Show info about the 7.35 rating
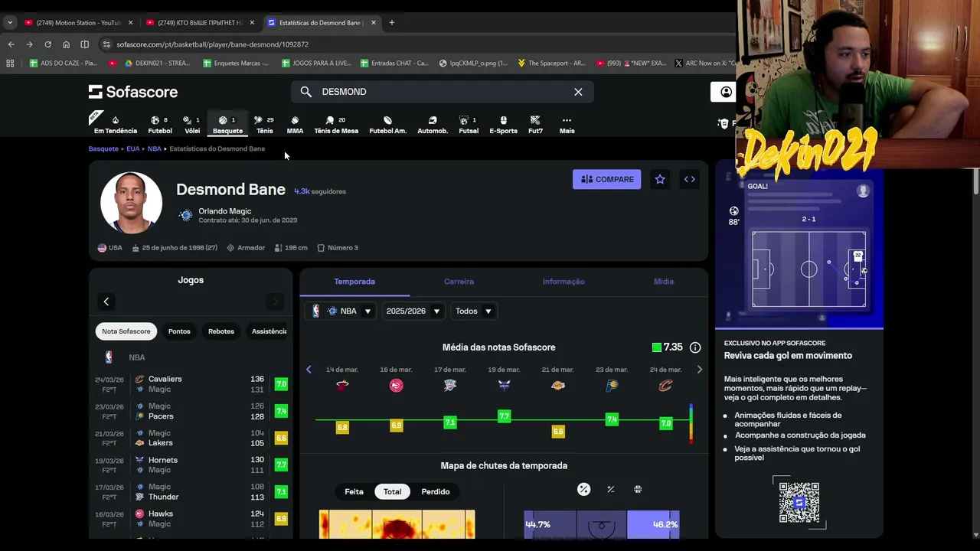Image resolution: width=980 pixels, height=551 pixels. click(695, 347)
